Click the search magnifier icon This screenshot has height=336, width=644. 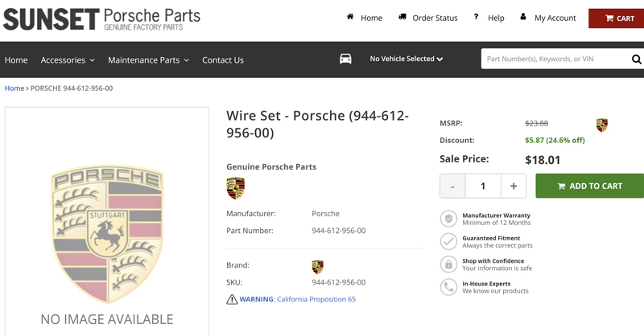(636, 59)
